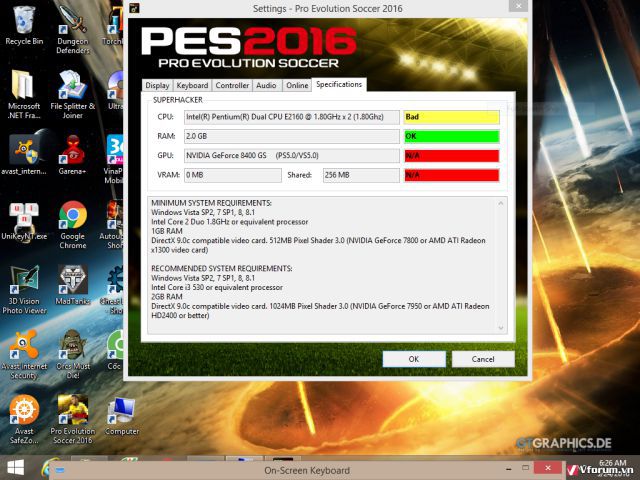
Task: Click the GPU field showing GeForce 8400 GS
Action: [291, 156]
